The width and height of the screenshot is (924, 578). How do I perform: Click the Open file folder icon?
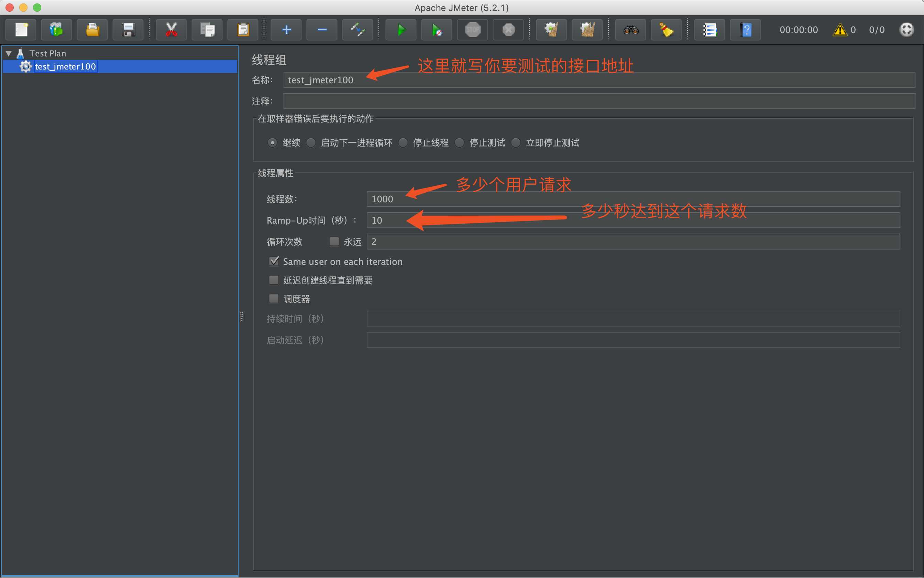[x=92, y=30]
